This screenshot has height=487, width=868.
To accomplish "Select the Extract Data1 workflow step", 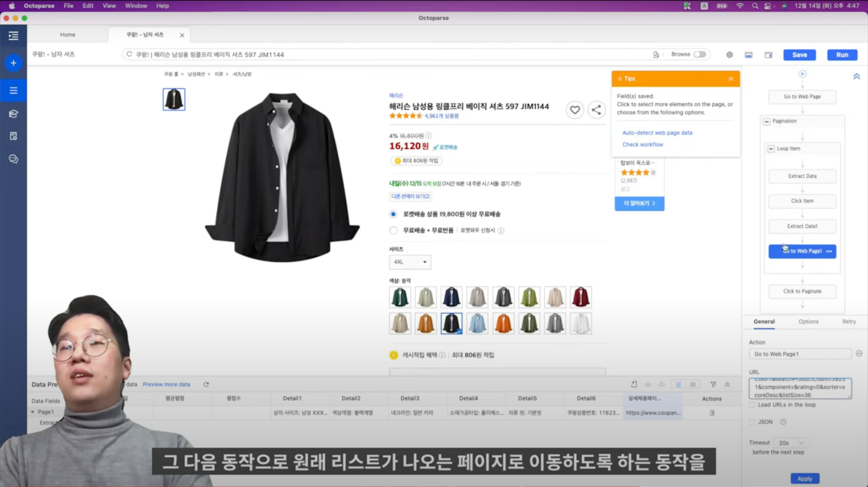I will tap(802, 226).
